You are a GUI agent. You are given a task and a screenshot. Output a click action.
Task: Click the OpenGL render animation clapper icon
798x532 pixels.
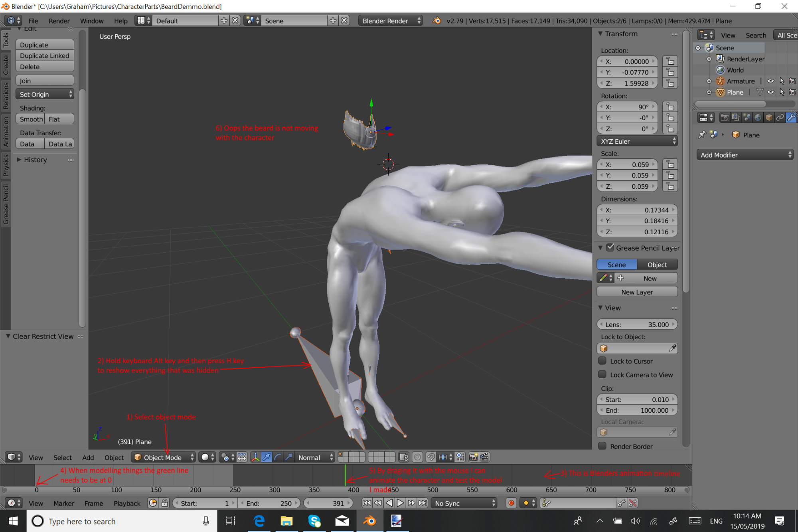coord(484,457)
